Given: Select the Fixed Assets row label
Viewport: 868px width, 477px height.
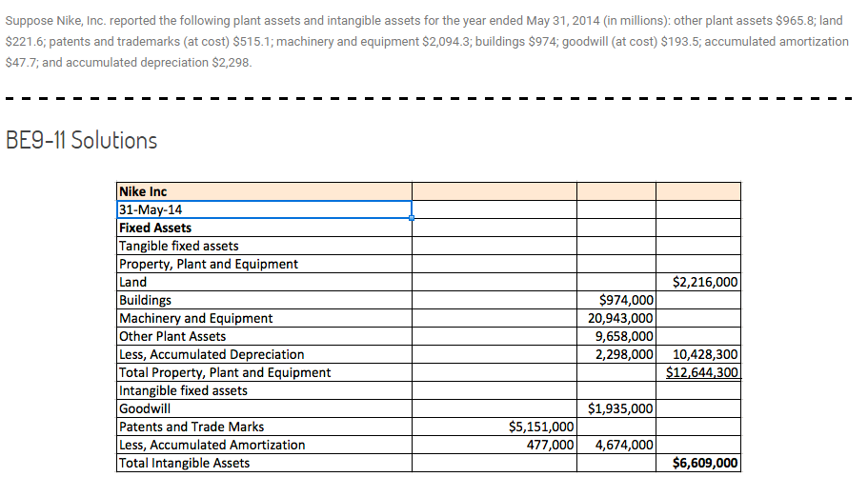Looking at the screenshot, I should [x=264, y=228].
